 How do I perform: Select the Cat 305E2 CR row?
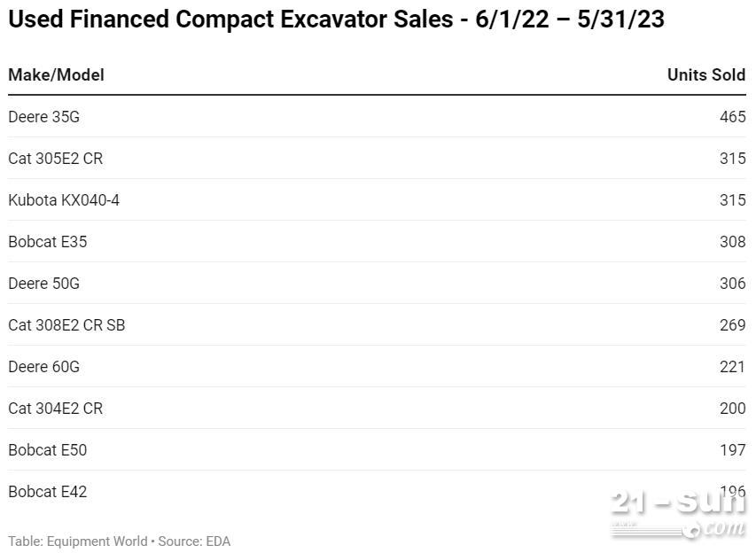pyautogui.click(x=377, y=158)
